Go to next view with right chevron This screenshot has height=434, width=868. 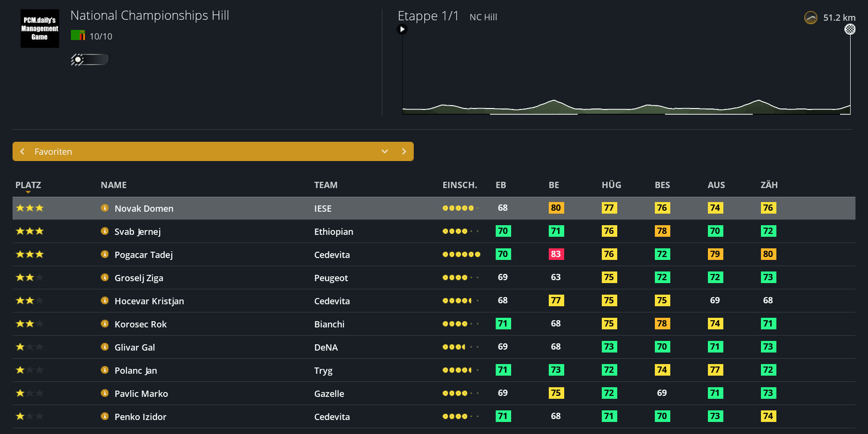404,151
